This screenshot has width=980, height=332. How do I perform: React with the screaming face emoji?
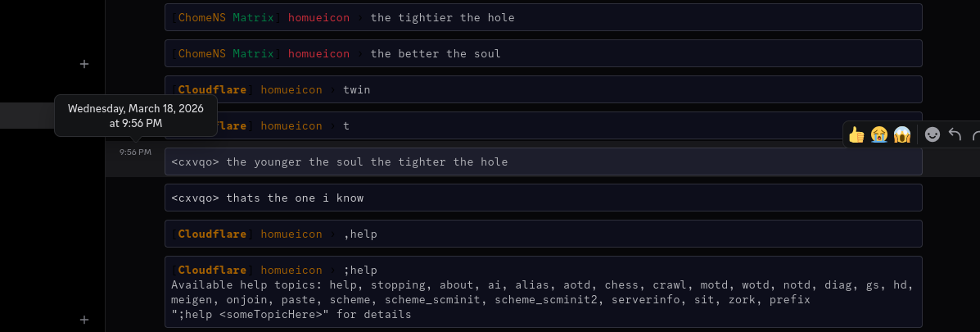point(902,134)
